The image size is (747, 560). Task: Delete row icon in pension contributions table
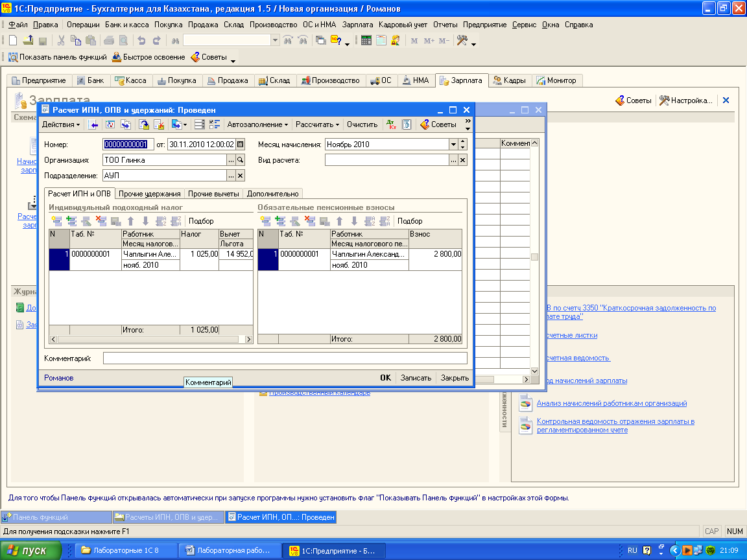pos(310,221)
